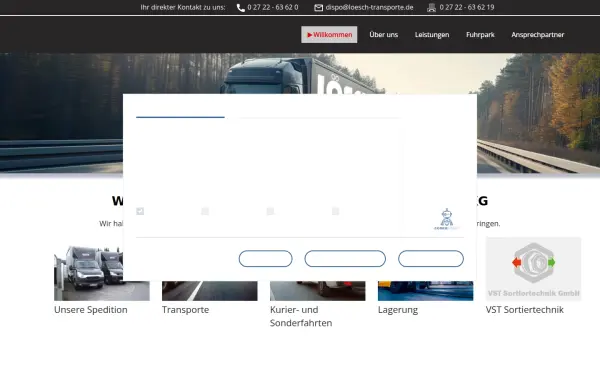Click the text "Ihr direkter Kontakt zu uns:"
Viewport: 600px width, 375px height.
(x=183, y=7)
